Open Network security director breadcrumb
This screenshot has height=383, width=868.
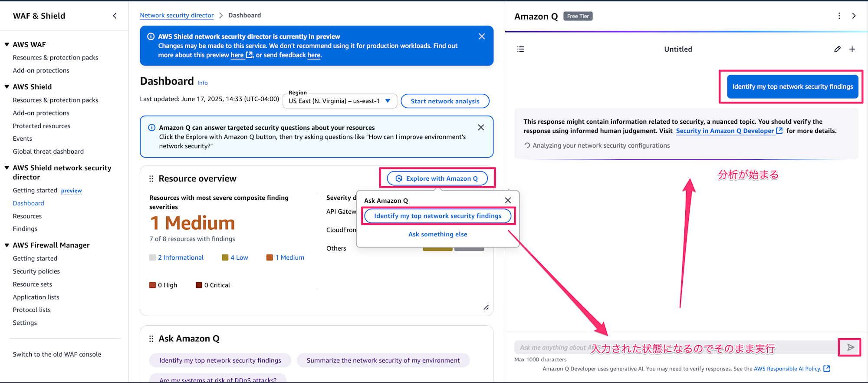(x=177, y=15)
